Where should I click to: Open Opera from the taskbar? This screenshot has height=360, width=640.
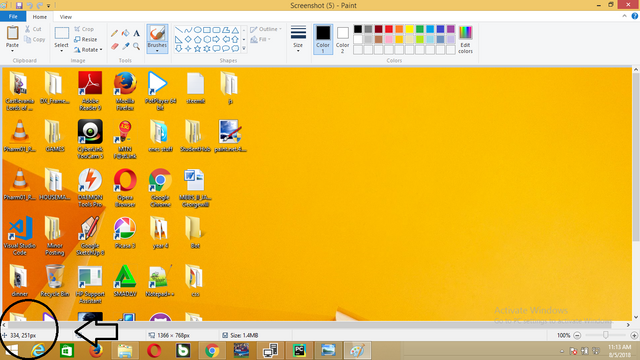pos(154,351)
